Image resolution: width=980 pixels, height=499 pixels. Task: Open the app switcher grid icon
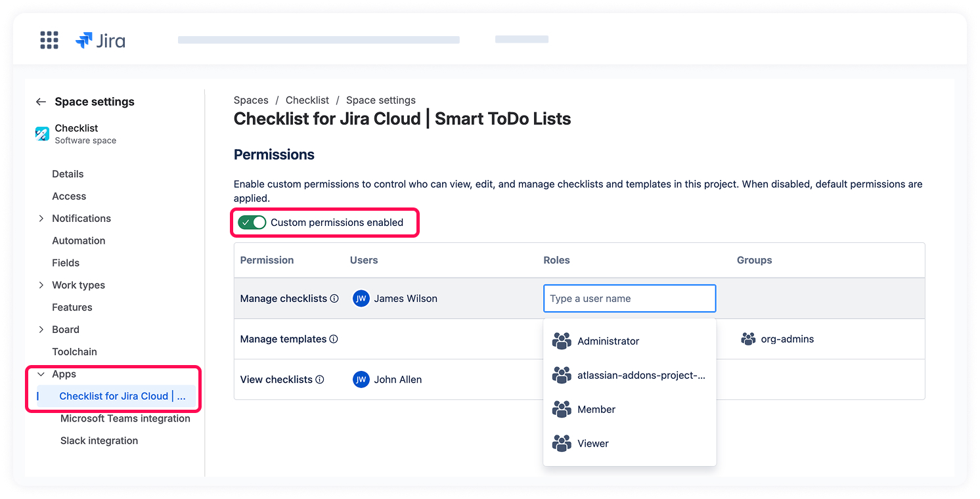(49, 40)
